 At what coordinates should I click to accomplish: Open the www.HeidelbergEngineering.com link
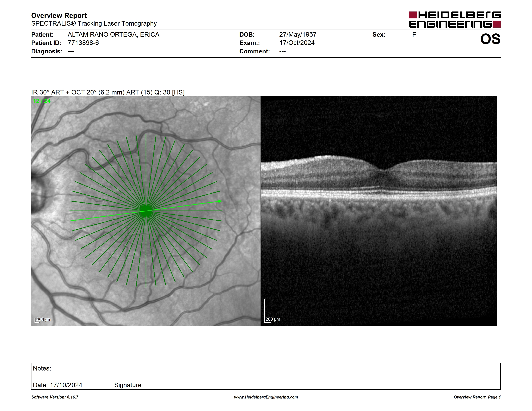[266, 397]
